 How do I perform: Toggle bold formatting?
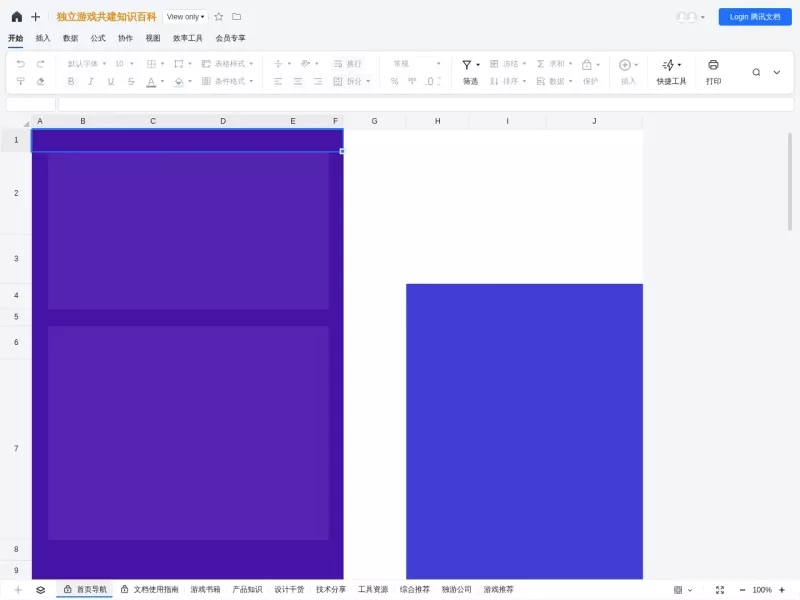71,81
